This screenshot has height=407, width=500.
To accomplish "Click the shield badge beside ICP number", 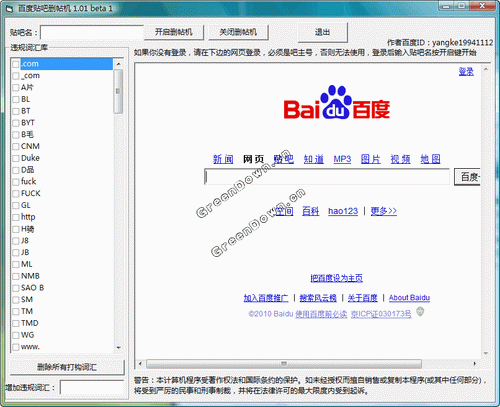I will tap(420, 312).
